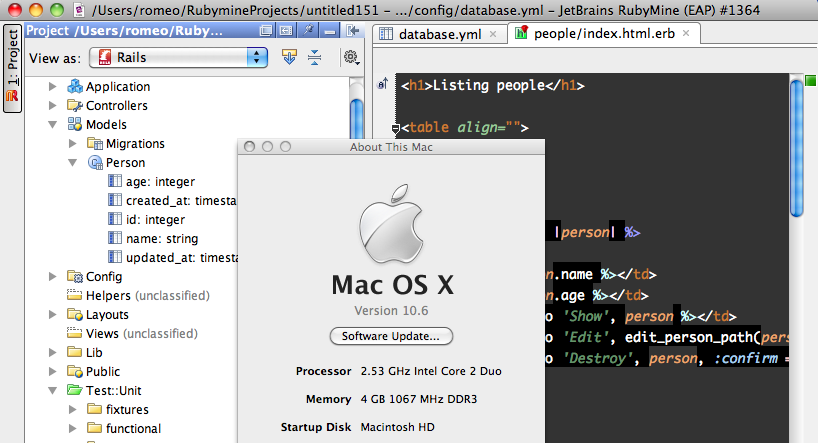818x443 pixels.
Task: Minimize the Project panel with dash icon
Action: click(x=330, y=31)
